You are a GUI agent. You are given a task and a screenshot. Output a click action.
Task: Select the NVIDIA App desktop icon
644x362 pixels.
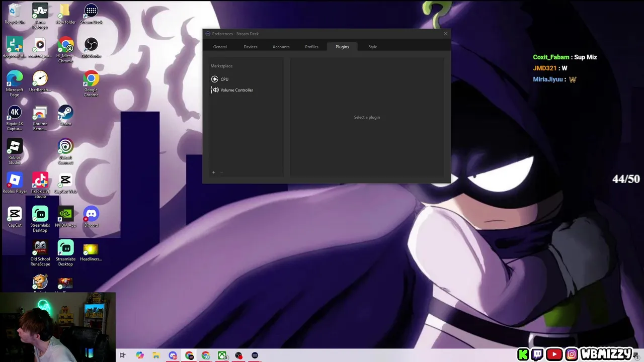pyautogui.click(x=65, y=217)
